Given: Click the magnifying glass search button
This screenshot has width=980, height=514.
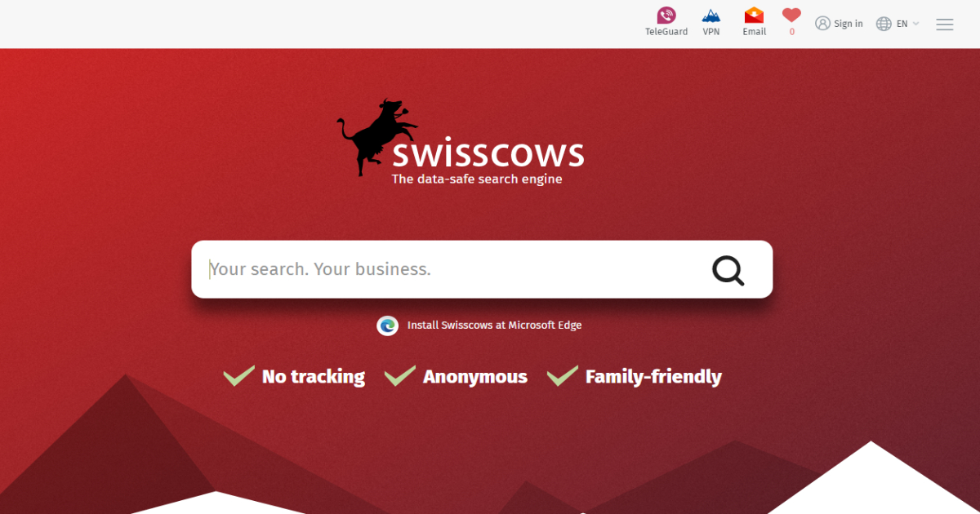Looking at the screenshot, I should tap(728, 270).
